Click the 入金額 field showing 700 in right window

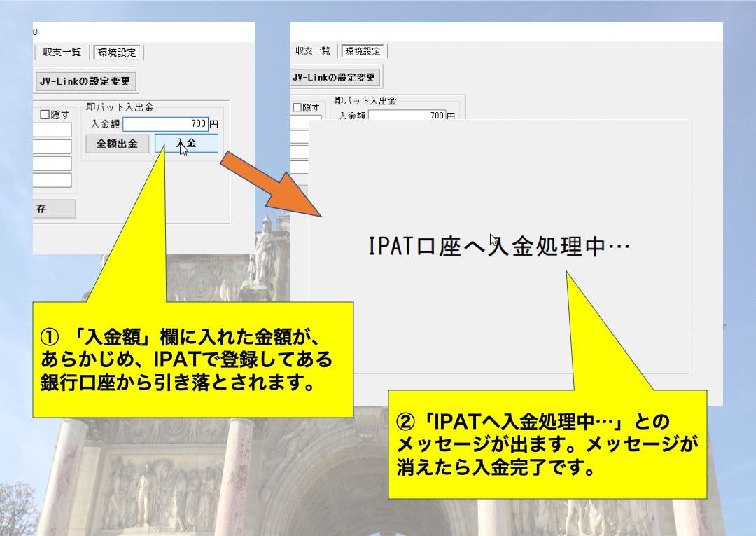tap(407, 116)
